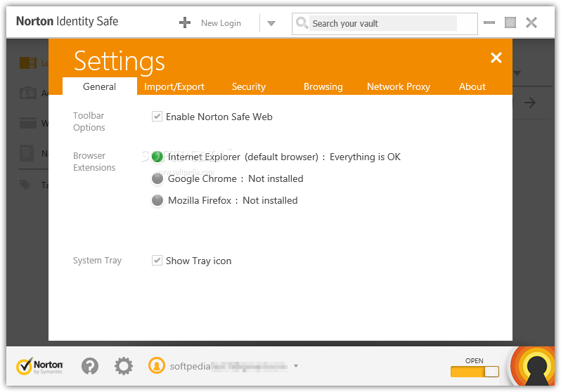The height and width of the screenshot is (392, 561).
Task: Click the Tags sidebar icon
Action: tap(25, 185)
